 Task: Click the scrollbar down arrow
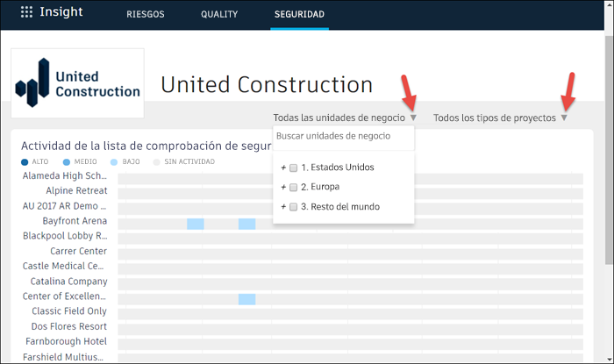(610, 360)
